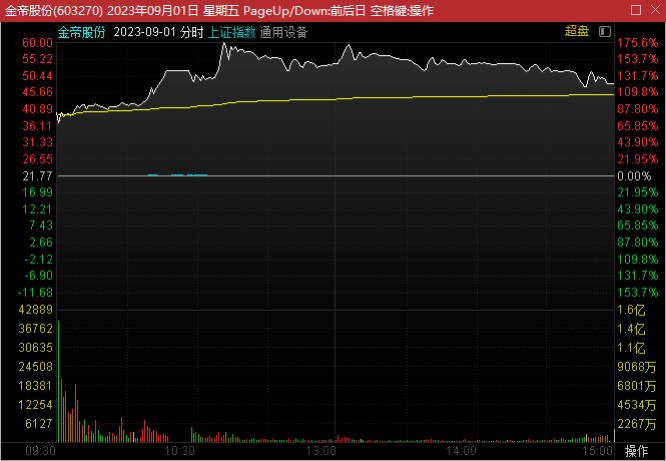Viewport: 666px width, 461px height.
Task: Select the 上证指数 overlay label
Action: click(232, 32)
